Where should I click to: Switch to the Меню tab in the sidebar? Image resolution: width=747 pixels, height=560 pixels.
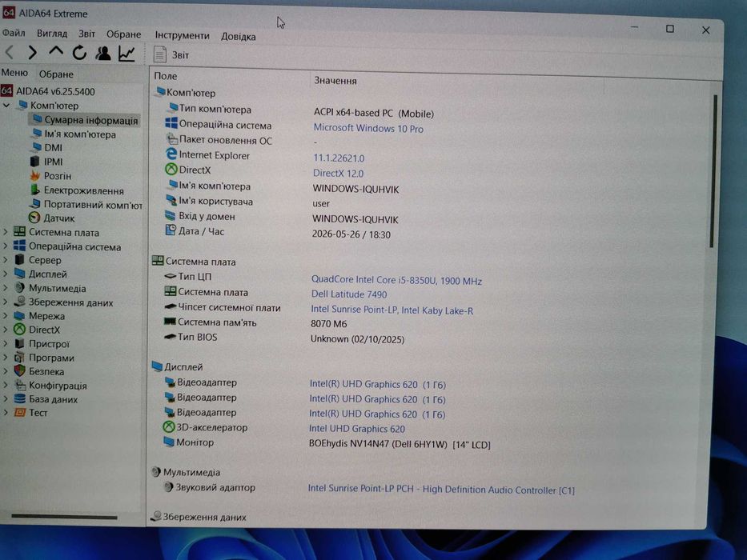pyautogui.click(x=14, y=73)
